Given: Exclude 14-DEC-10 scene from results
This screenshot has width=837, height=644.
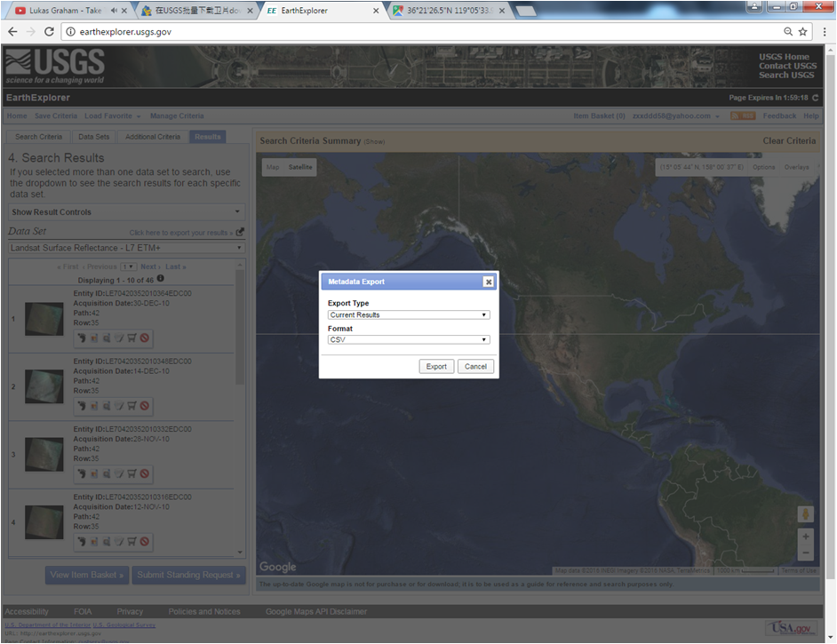Looking at the screenshot, I should pyautogui.click(x=144, y=406).
